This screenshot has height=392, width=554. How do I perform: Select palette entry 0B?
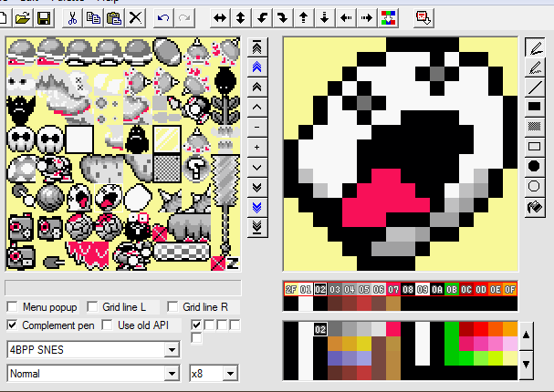pos(452,289)
